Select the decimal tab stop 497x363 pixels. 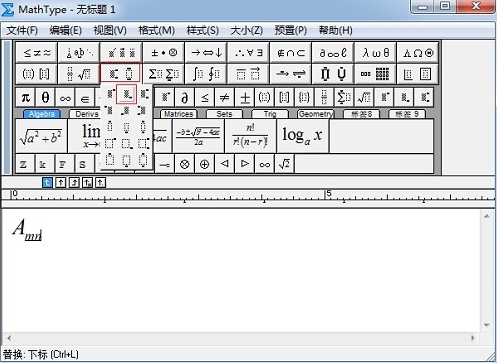101,182
